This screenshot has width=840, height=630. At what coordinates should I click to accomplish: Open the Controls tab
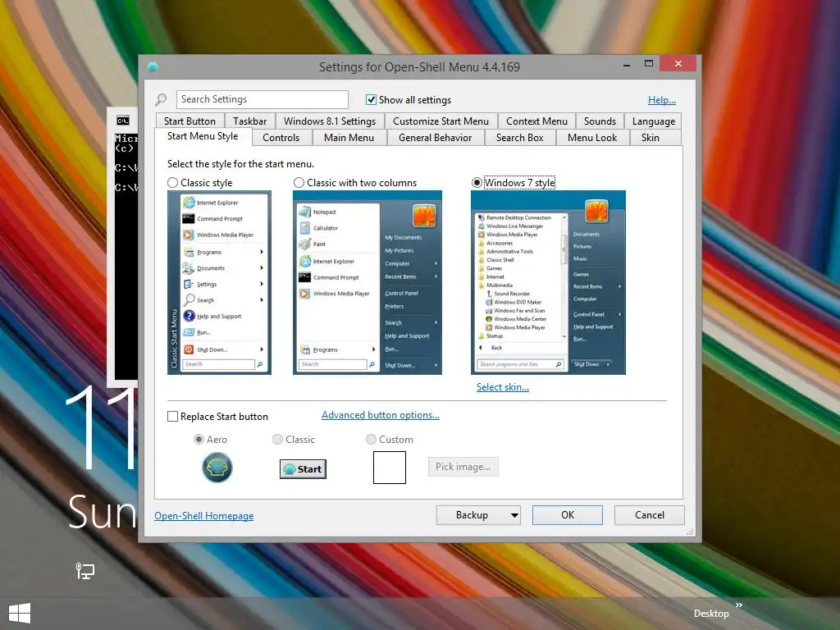[x=281, y=138]
